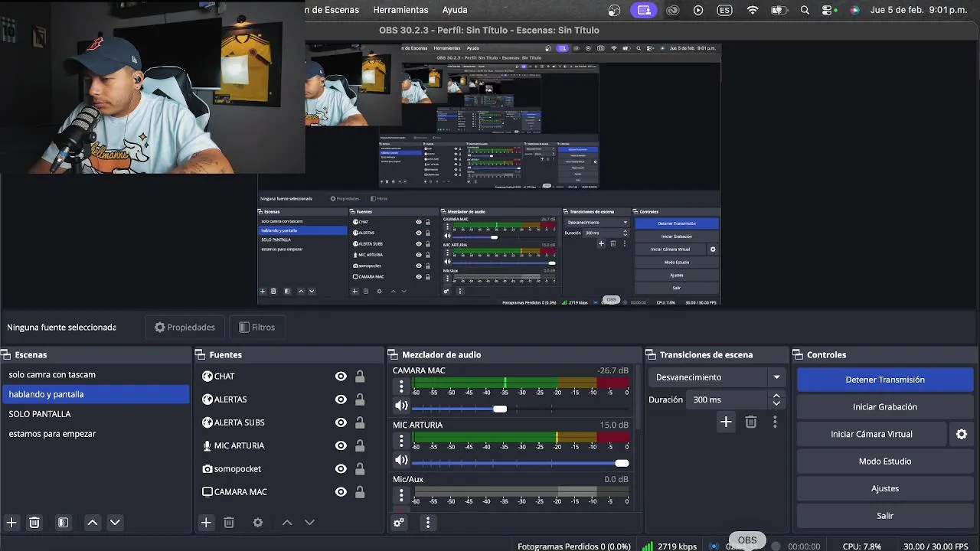Move source down arrow in Fuentes
Image resolution: width=980 pixels, height=551 pixels.
[309, 523]
